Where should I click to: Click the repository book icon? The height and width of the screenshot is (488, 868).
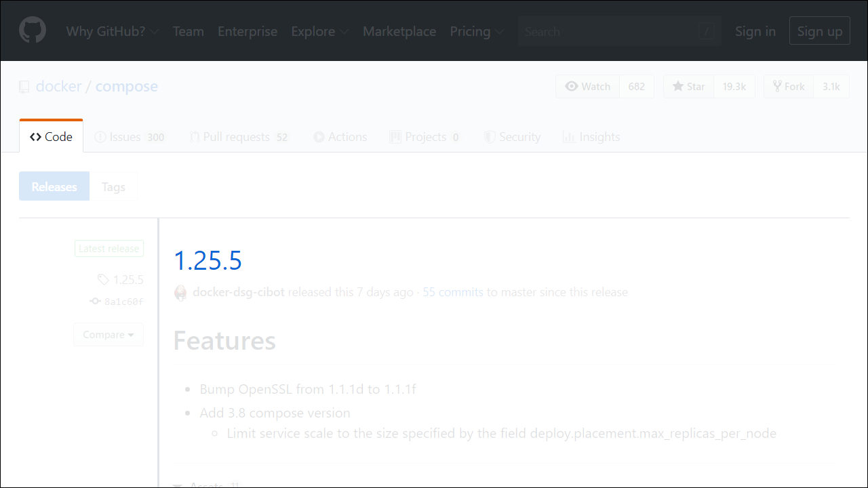click(24, 87)
